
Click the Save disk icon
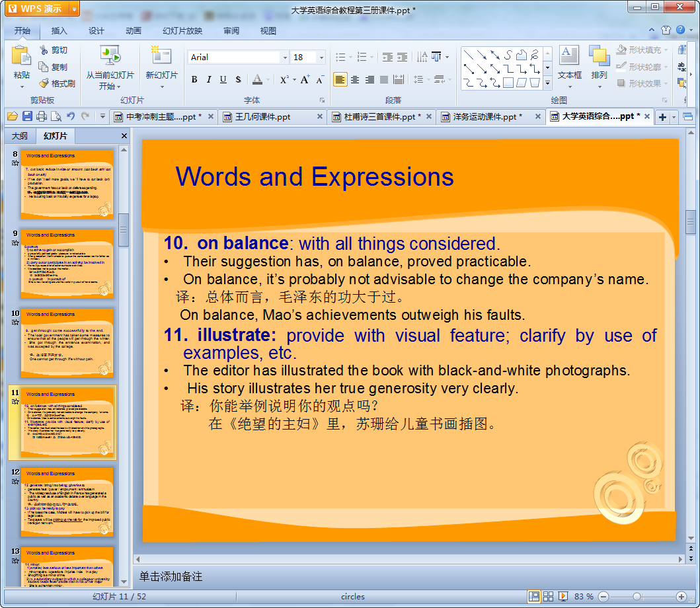point(27,116)
